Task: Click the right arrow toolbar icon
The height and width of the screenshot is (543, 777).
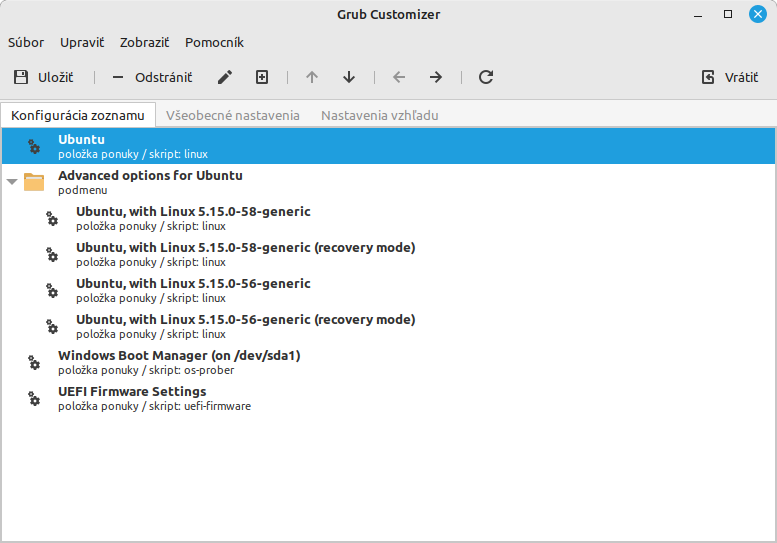Action: click(x=436, y=77)
